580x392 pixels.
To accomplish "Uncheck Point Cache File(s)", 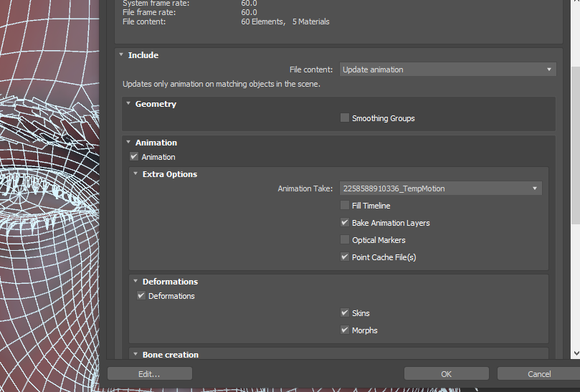I will (x=344, y=257).
